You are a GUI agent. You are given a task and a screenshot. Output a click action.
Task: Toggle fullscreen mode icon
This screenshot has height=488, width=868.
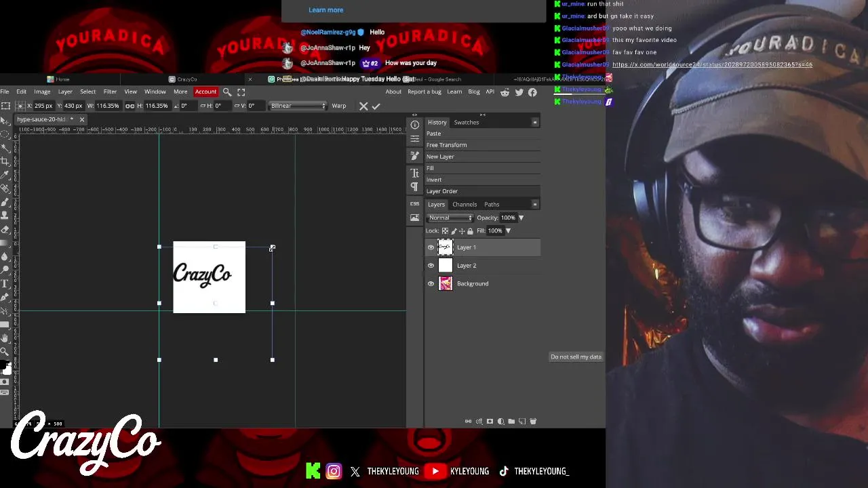pos(241,91)
